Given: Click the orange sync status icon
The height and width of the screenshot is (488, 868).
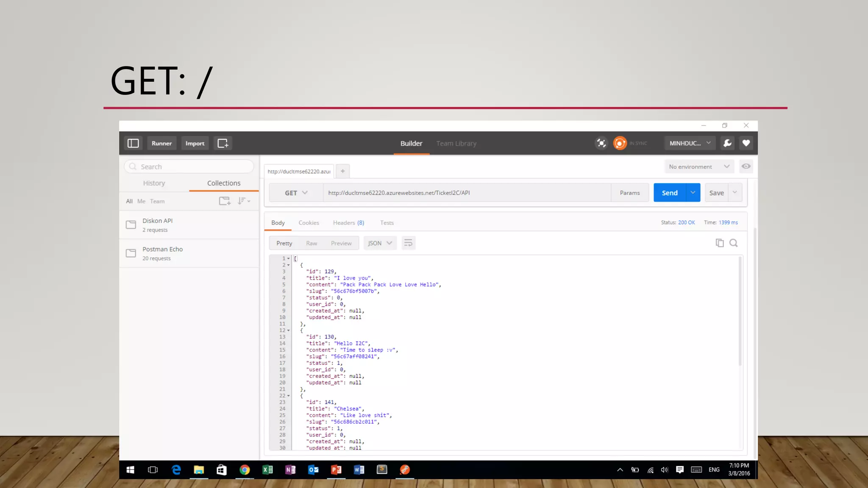Looking at the screenshot, I should 620,143.
